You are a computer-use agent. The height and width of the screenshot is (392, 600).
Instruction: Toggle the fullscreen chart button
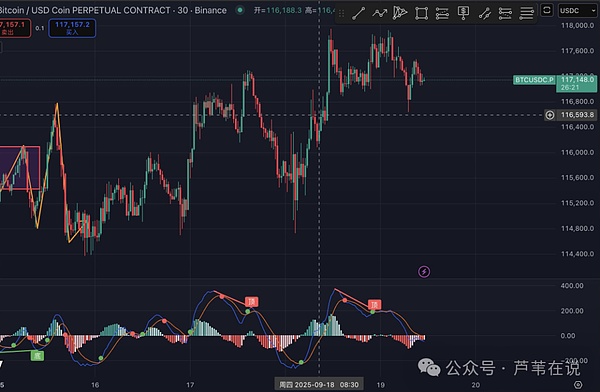click(x=547, y=10)
